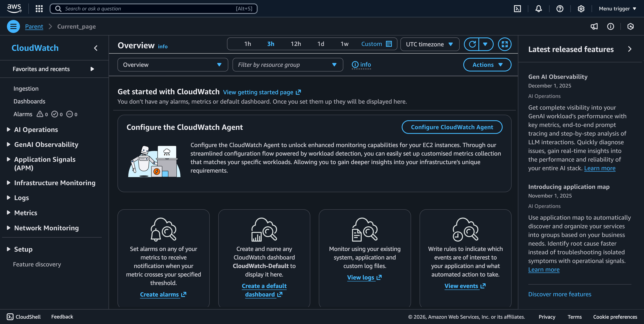This screenshot has height=324, width=644.
Task: Click the announcements megaphone icon
Action: tap(594, 26)
